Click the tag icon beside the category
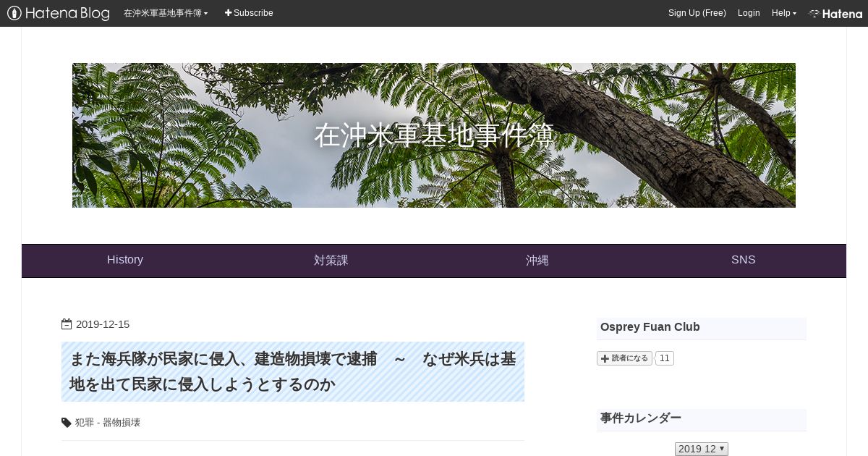Viewport: 868px width, 456px height. pyautogui.click(x=67, y=423)
